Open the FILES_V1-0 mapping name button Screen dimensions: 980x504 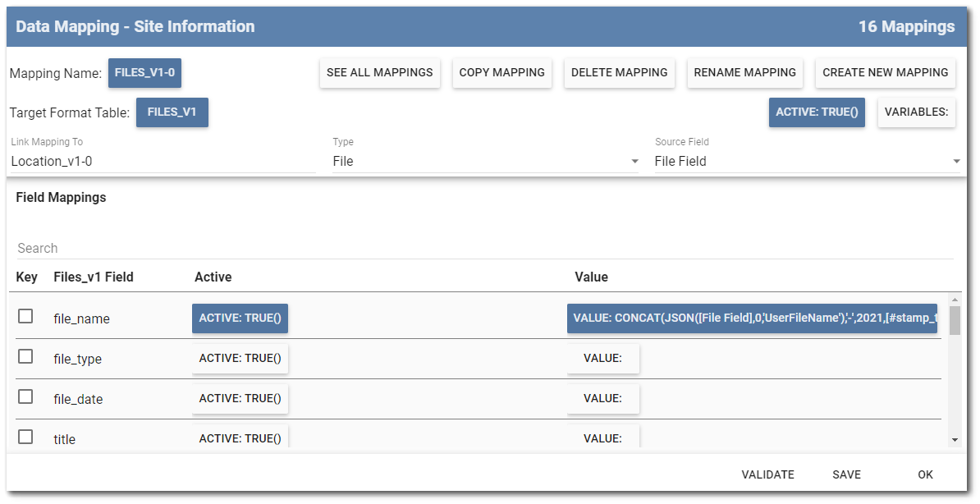[x=144, y=73]
